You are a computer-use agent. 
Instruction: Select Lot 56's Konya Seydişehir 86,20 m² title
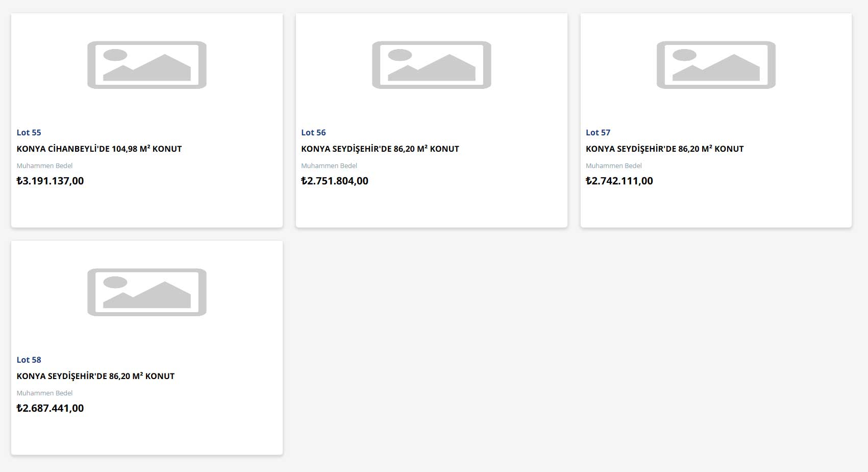pyautogui.click(x=380, y=149)
